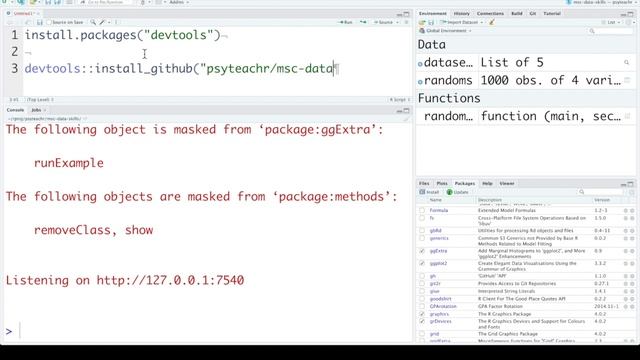Viewport: 640px width, 360px height.
Task: Load the gbRd package checkbox
Action: (x=422, y=231)
